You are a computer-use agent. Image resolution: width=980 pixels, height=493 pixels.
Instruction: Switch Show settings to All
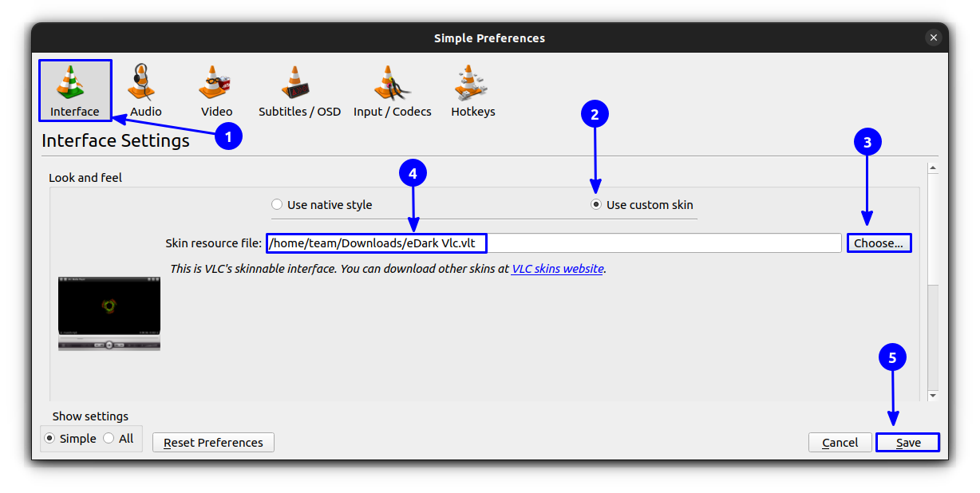[118, 439]
